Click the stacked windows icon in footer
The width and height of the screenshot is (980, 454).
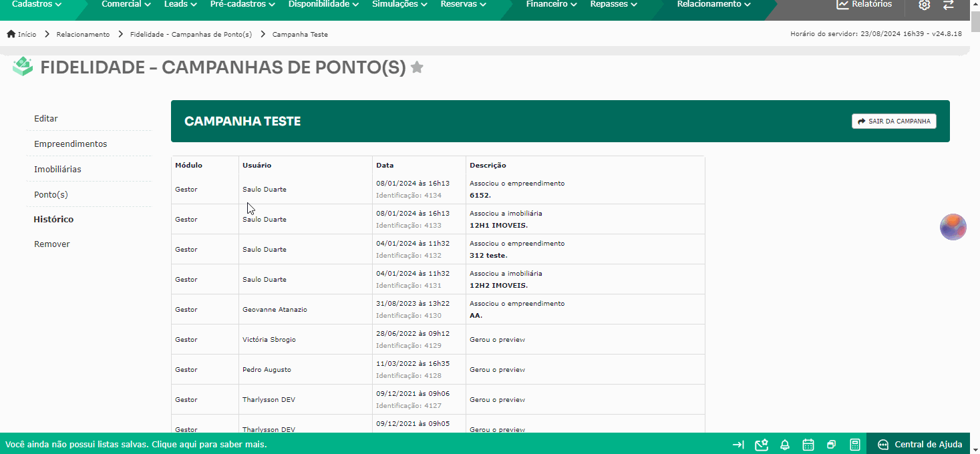pyautogui.click(x=831, y=445)
